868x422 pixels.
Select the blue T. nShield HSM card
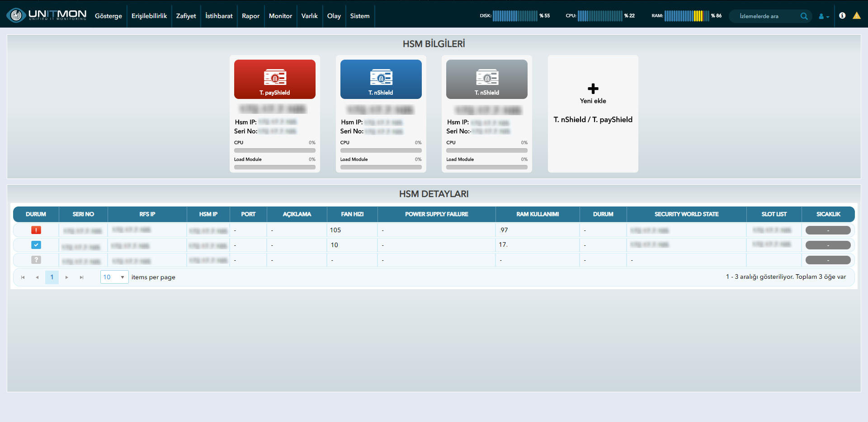(381, 79)
